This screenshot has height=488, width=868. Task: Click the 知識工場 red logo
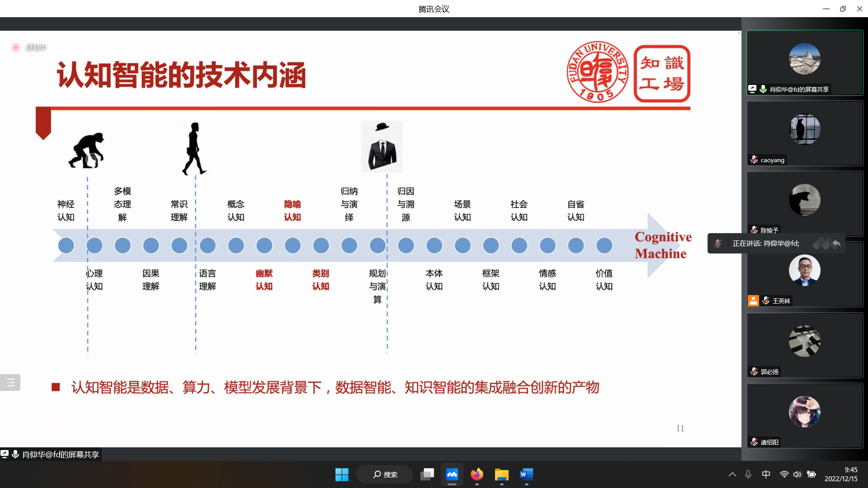click(x=662, y=73)
